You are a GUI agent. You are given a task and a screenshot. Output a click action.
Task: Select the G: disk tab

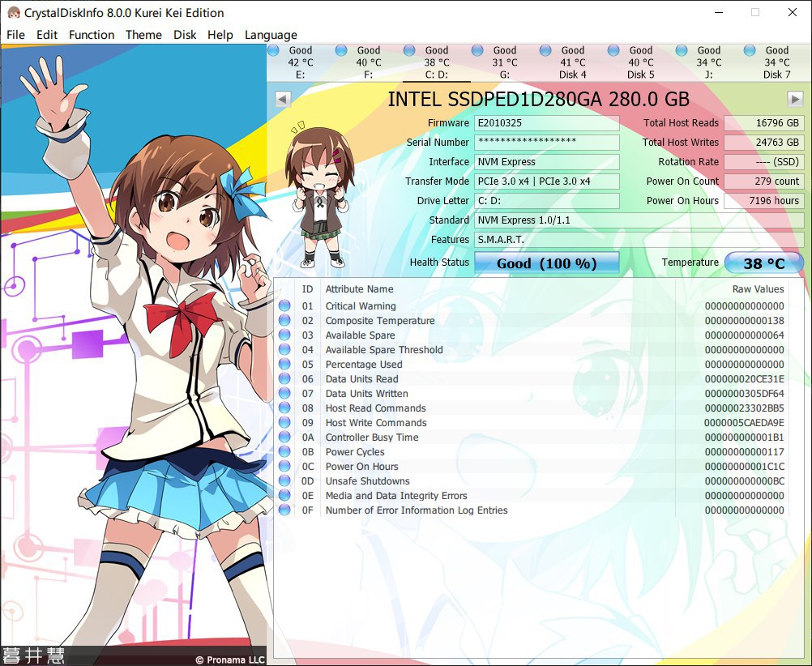click(x=504, y=62)
